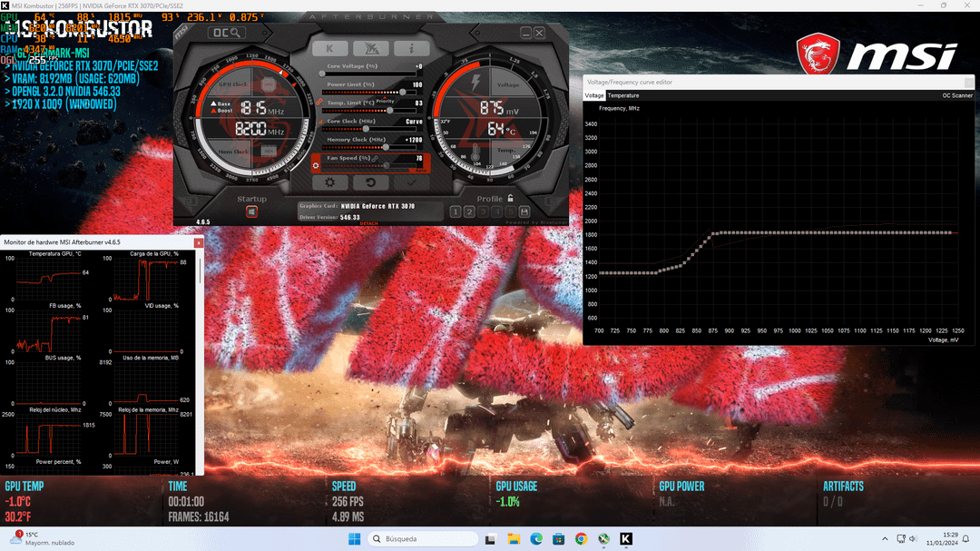The width and height of the screenshot is (980, 551).
Task: Click the Memory Clock slider handle
Action: pyautogui.click(x=386, y=147)
